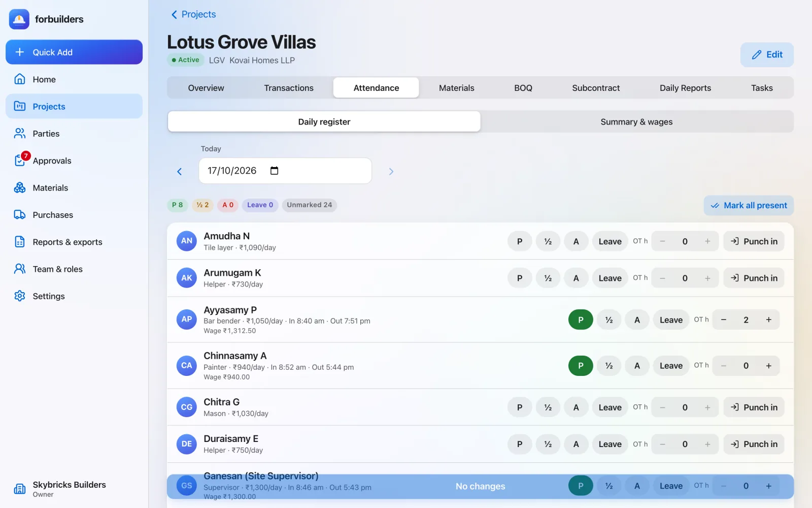812x508 pixels.
Task: Mark Arumugam K as half day
Action: tap(548, 278)
